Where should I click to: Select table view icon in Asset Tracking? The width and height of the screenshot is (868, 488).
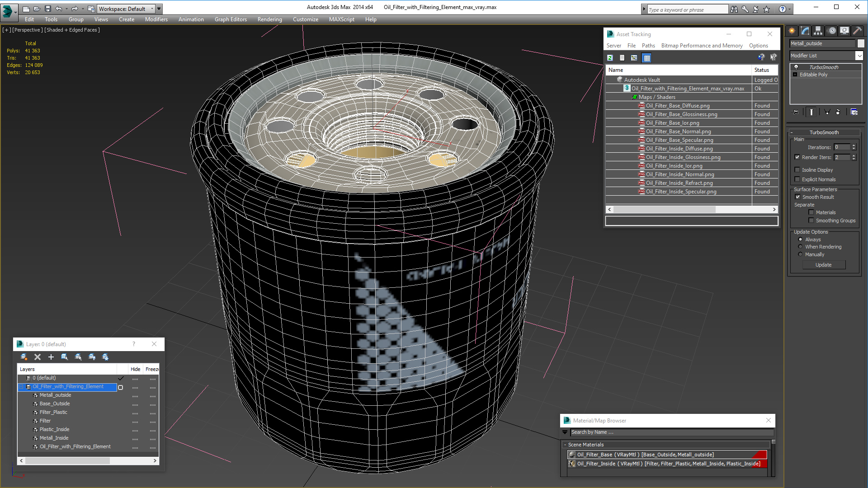[x=647, y=58]
